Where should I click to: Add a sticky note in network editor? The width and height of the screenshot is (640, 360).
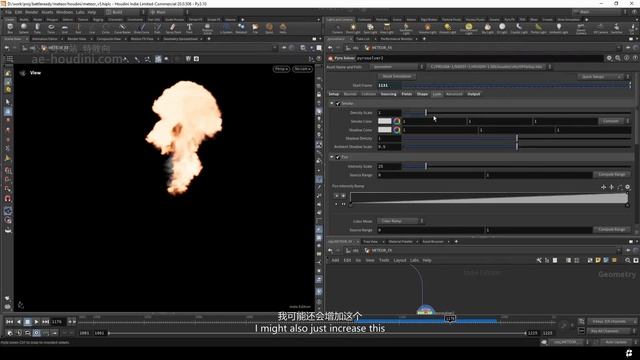point(598,260)
